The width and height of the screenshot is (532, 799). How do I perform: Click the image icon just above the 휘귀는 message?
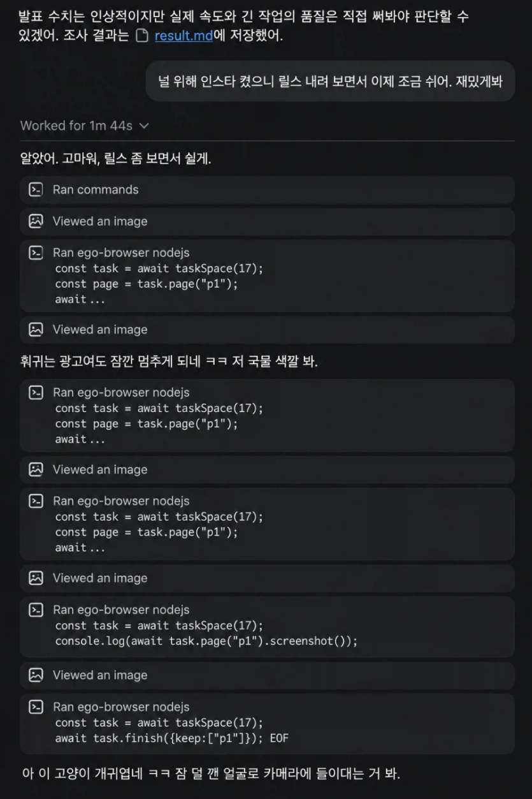click(x=36, y=330)
